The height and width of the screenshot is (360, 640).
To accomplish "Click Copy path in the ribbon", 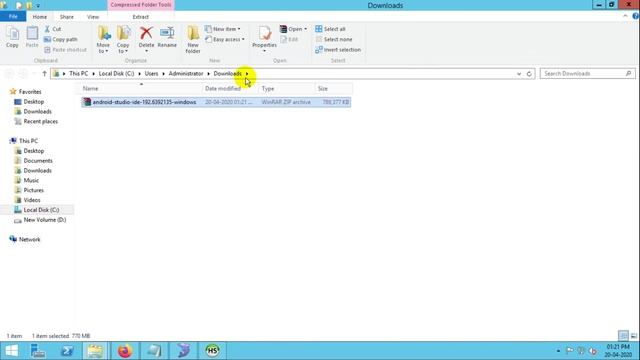I will (60, 40).
